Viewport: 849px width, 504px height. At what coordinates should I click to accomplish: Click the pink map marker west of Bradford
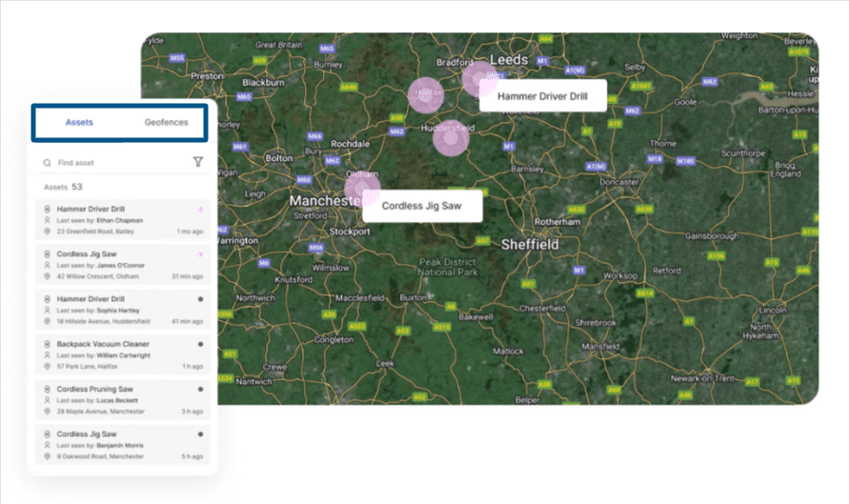point(426,95)
